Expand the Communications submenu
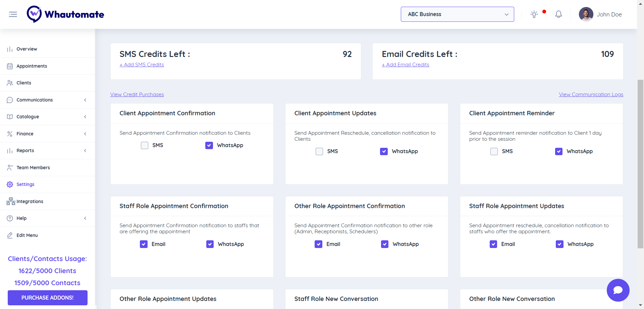 point(85,100)
